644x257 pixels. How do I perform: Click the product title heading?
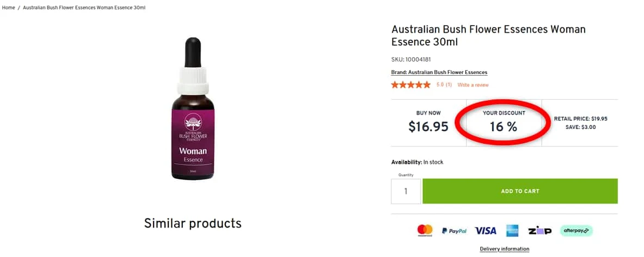[488, 36]
